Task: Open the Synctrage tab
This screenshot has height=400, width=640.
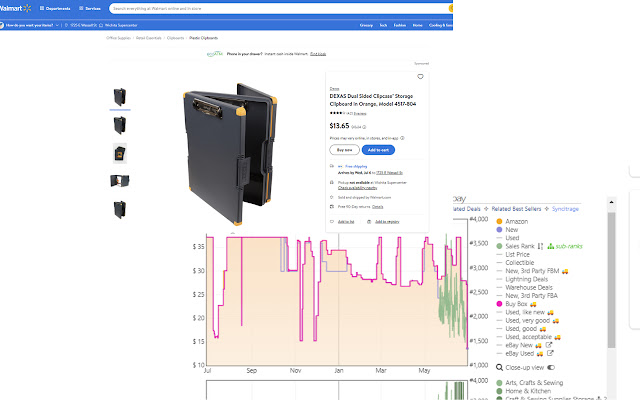Action: (x=563, y=209)
